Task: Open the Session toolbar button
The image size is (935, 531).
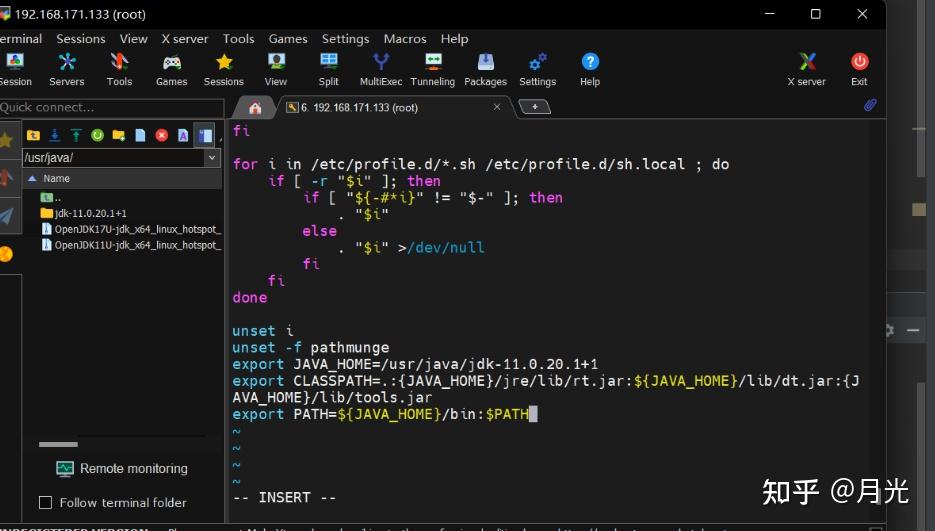Action: 16,69
